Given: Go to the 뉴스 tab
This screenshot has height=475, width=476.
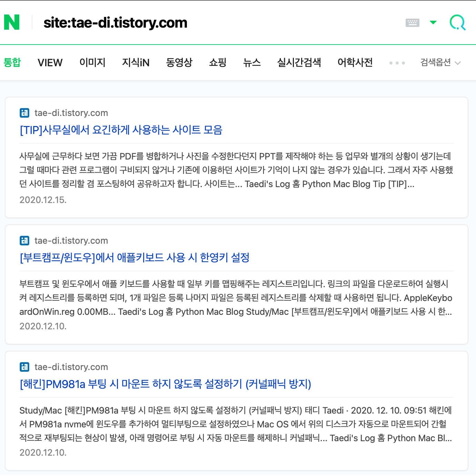Looking at the screenshot, I should [252, 62].
